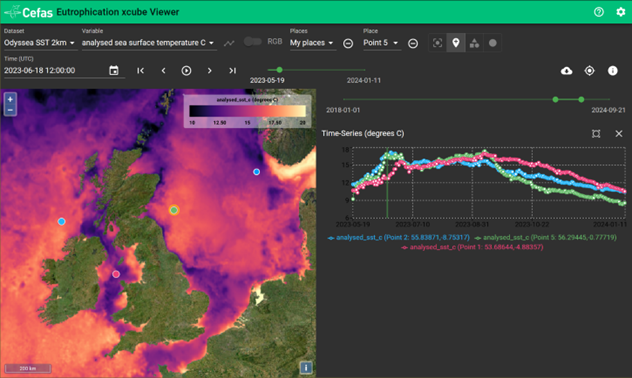632x378 pixels.
Task: Choose the add point marker tool
Action: [x=456, y=43]
